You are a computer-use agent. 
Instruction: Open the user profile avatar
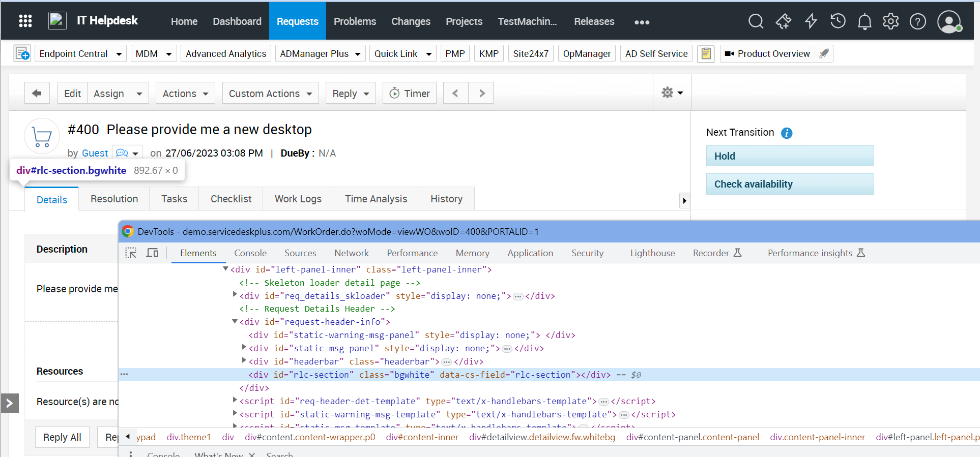tap(949, 22)
